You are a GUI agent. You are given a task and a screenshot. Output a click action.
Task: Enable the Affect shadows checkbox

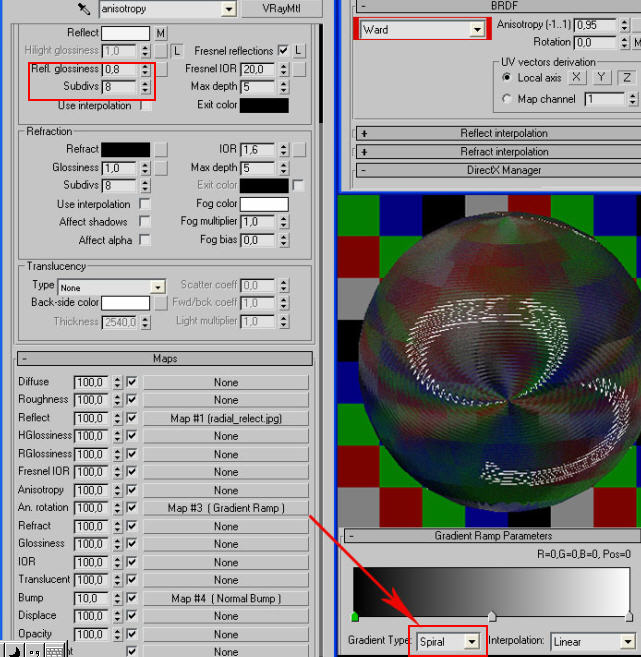tap(145, 222)
